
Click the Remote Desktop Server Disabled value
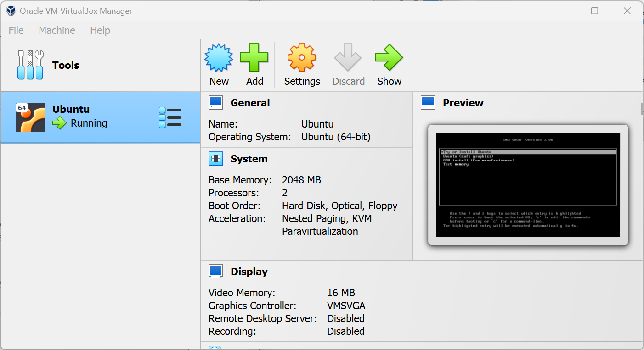(346, 318)
